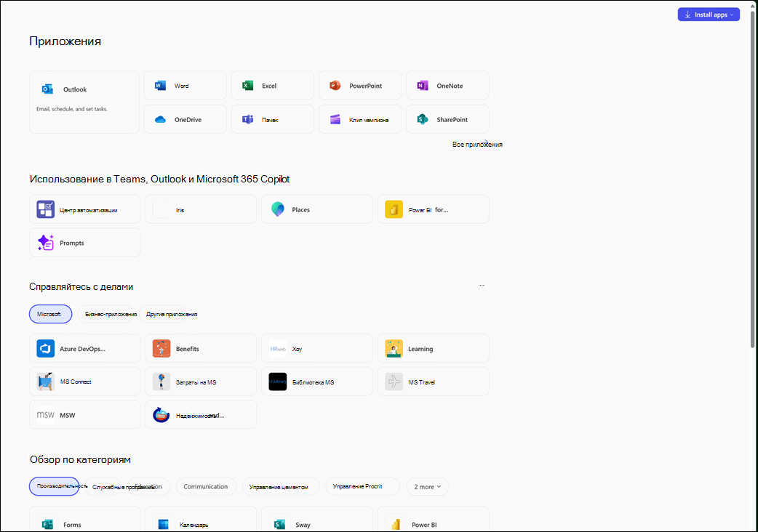Viewport: 758px width, 532px height.
Task: Select the Производительность category pill
Action: [55, 486]
